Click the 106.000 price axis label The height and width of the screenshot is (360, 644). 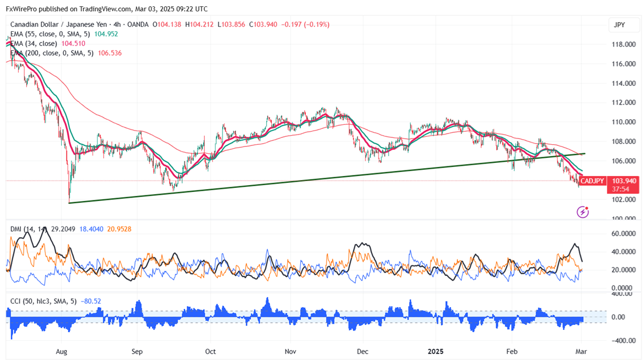(x=624, y=161)
